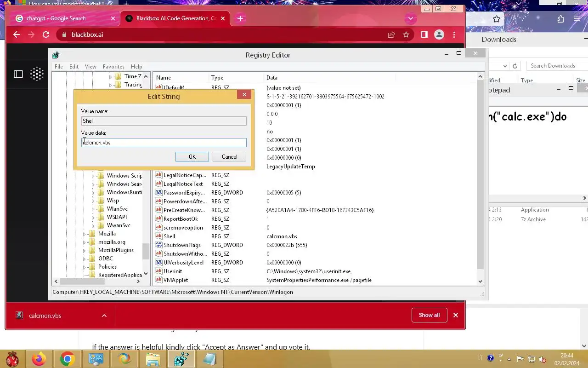The image size is (588, 368).
Task: Select the LegalNoticeText value icon
Action: [159, 184]
